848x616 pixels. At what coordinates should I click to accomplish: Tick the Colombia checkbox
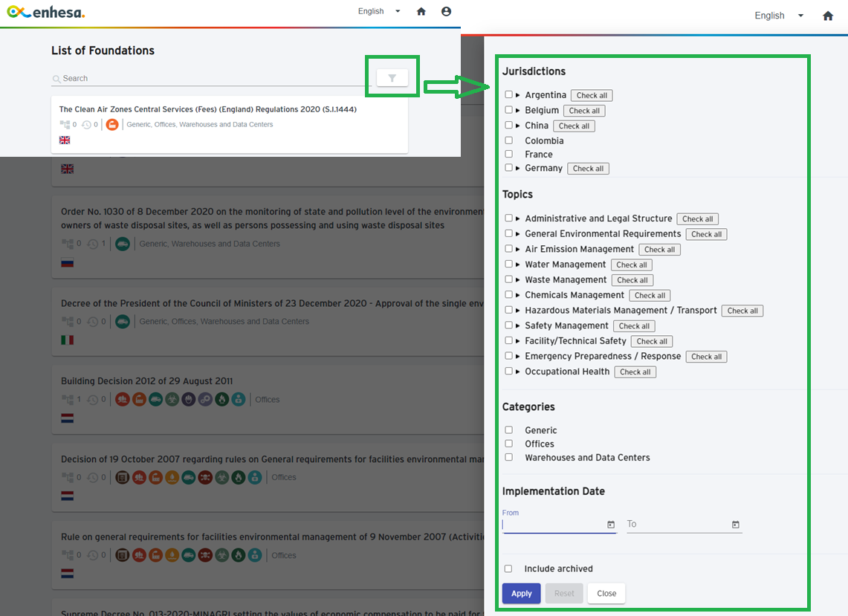pyautogui.click(x=508, y=140)
